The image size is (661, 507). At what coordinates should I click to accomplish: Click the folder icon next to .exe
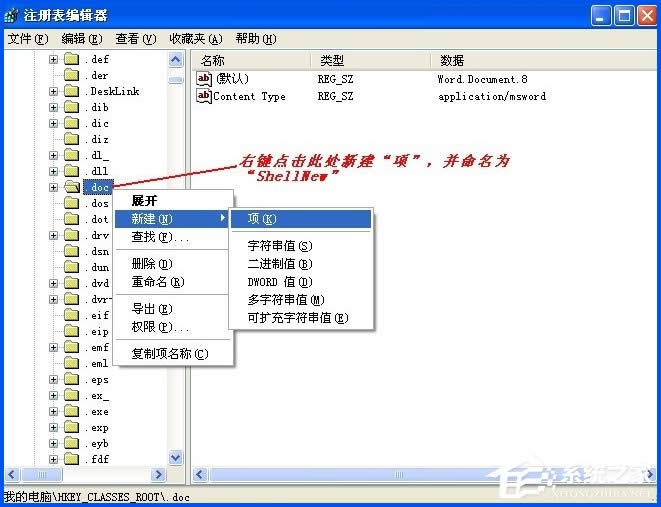(x=71, y=411)
